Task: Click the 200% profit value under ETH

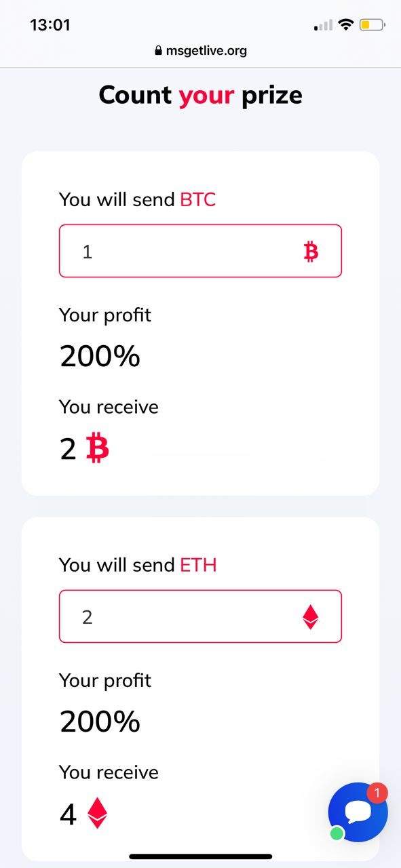Action: [100, 722]
